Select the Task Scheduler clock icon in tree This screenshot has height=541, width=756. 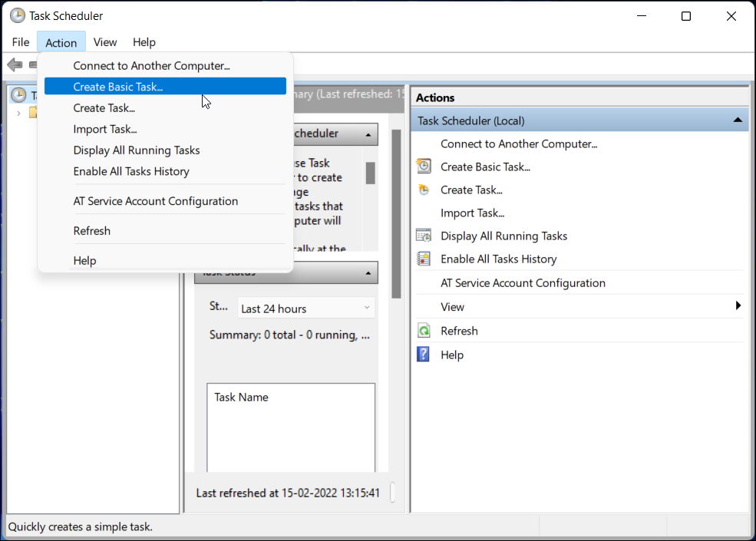[17, 94]
